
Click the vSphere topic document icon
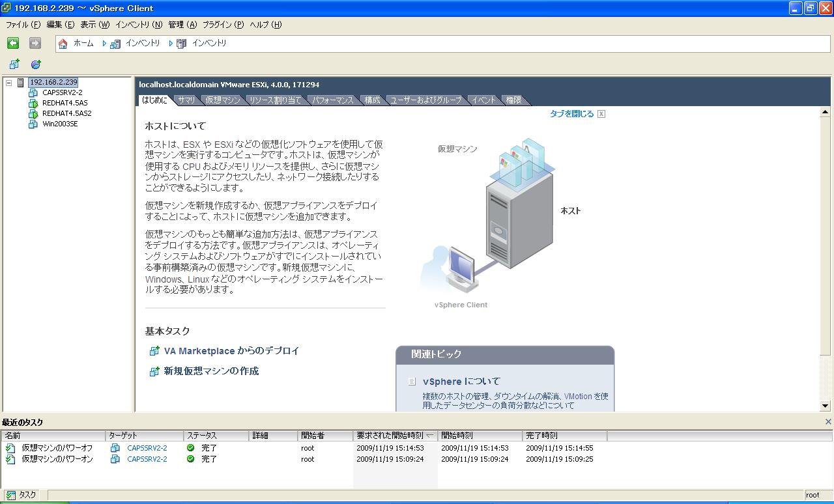[x=412, y=382]
